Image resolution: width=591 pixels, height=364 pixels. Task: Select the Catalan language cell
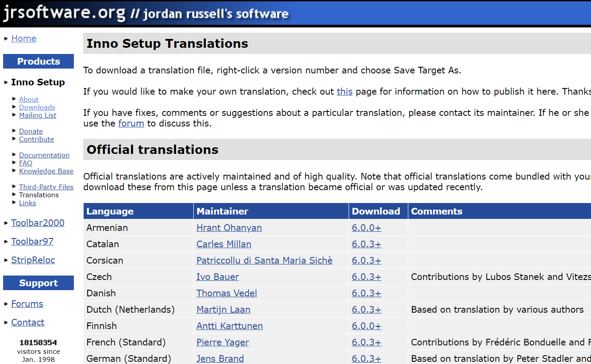coord(138,244)
